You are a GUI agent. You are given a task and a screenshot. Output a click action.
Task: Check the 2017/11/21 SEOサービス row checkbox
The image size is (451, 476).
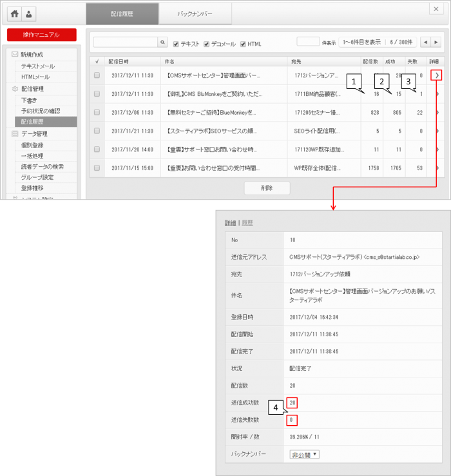pos(97,131)
